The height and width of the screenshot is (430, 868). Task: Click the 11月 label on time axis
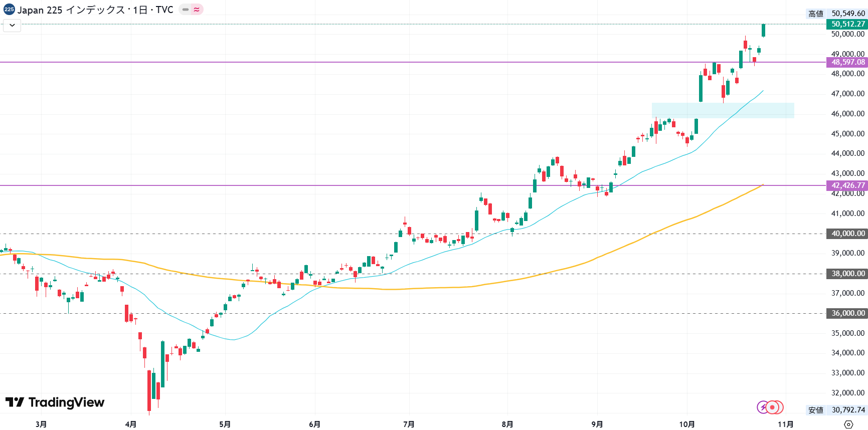coord(785,424)
